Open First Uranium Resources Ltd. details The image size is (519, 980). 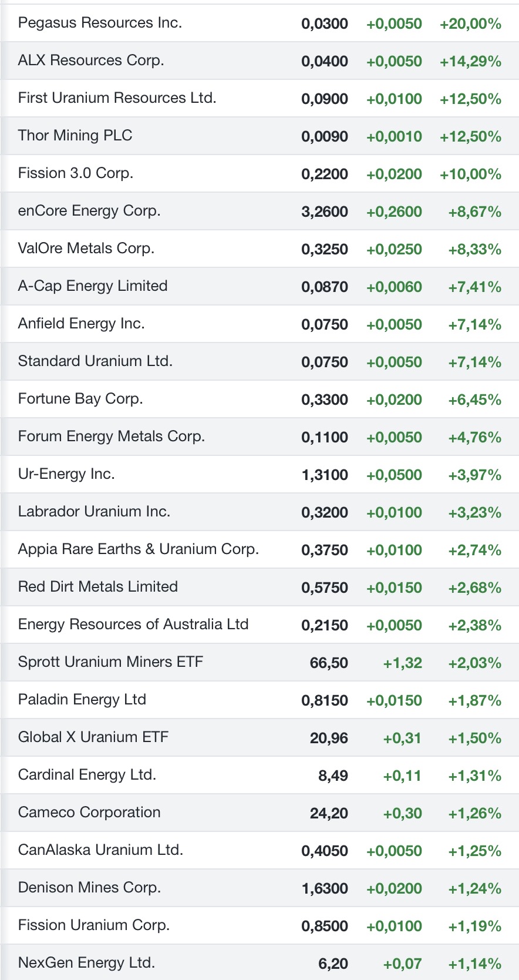coord(117,98)
